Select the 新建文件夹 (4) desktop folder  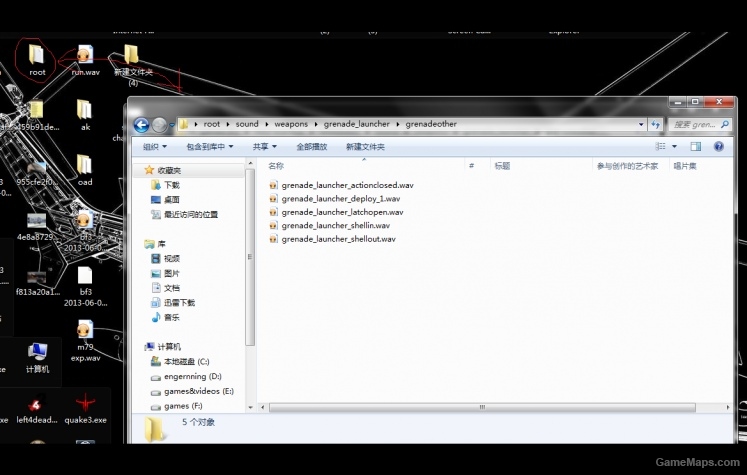pos(133,66)
